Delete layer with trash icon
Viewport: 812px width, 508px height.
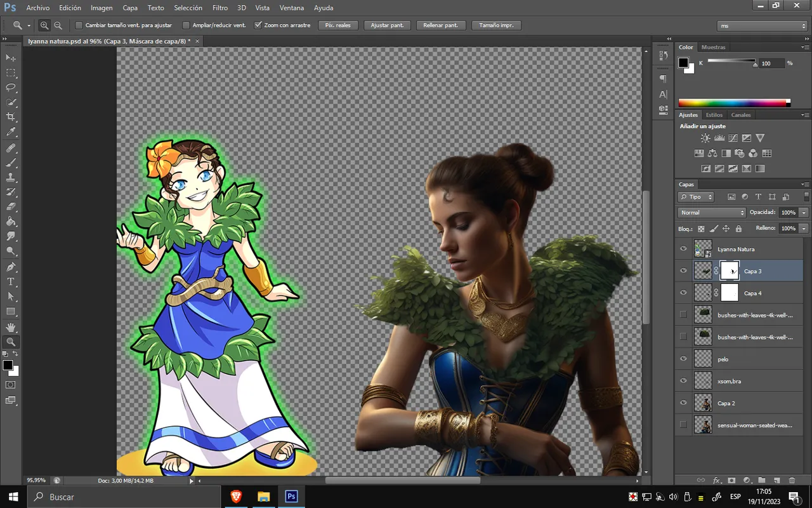tap(792, 481)
